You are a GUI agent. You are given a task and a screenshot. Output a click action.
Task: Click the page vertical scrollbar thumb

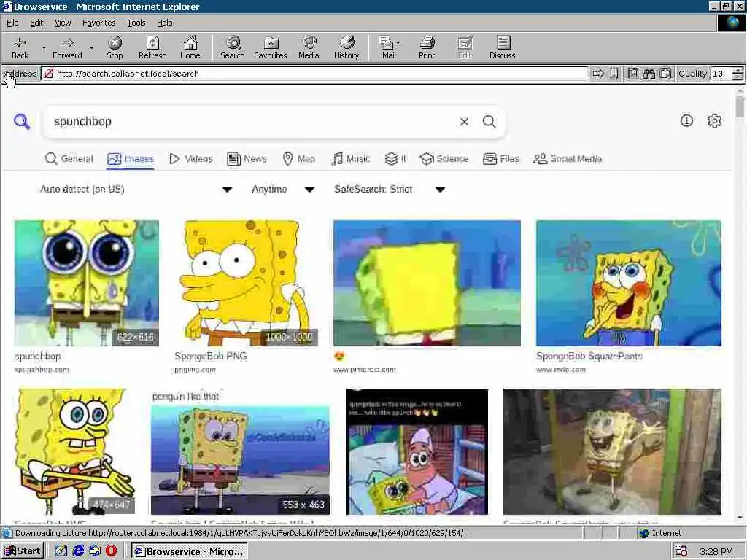pyautogui.click(x=740, y=107)
